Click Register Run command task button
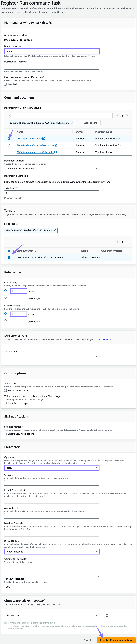Image resolution: width=137 pixels, height=644 pixels. click(x=116, y=640)
